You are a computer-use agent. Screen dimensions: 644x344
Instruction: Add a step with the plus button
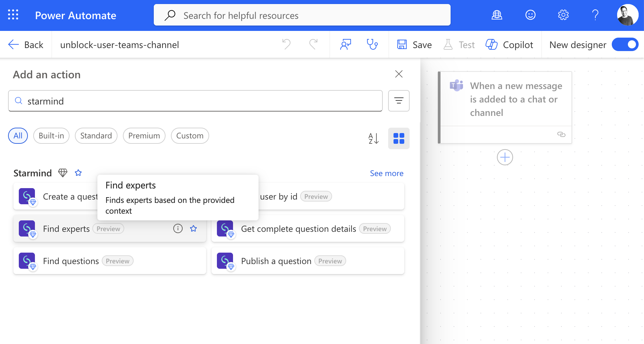pyautogui.click(x=505, y=157)
